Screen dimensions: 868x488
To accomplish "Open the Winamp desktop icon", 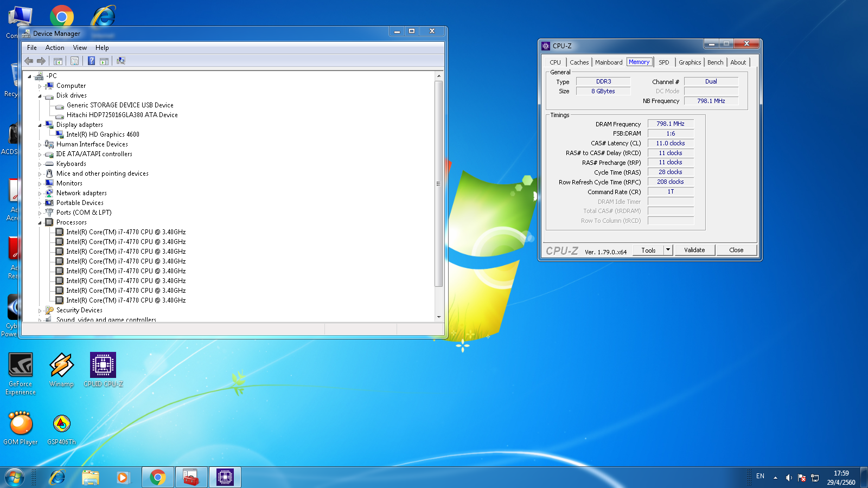I will click(61, 370).
